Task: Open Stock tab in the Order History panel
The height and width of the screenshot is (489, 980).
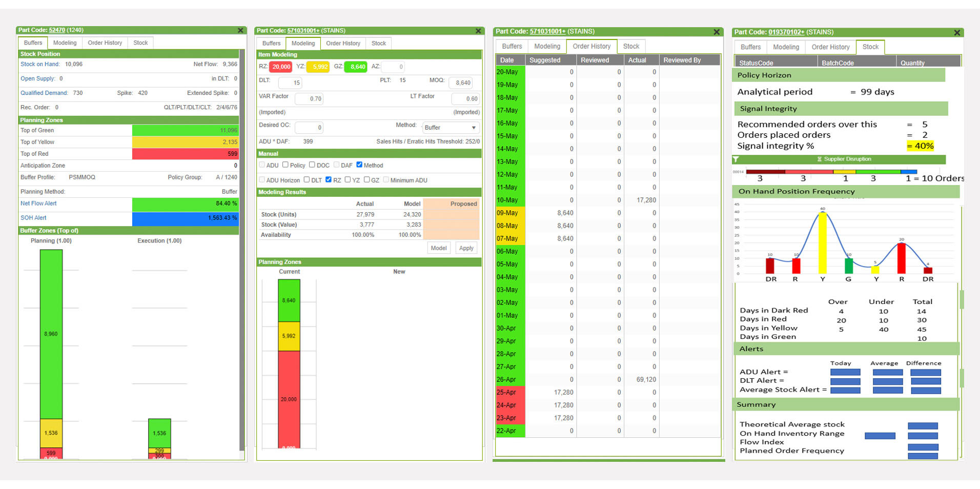Action: pos(631,46)
